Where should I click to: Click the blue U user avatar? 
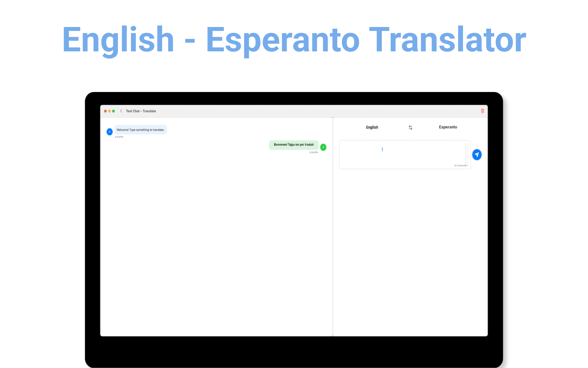point(110,132)
